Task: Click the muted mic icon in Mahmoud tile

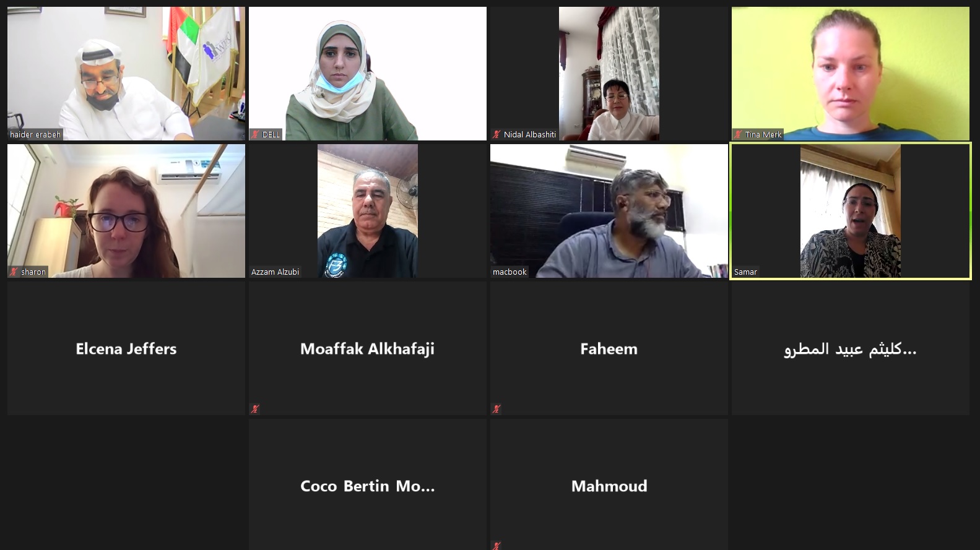Action: click(497, 546)
